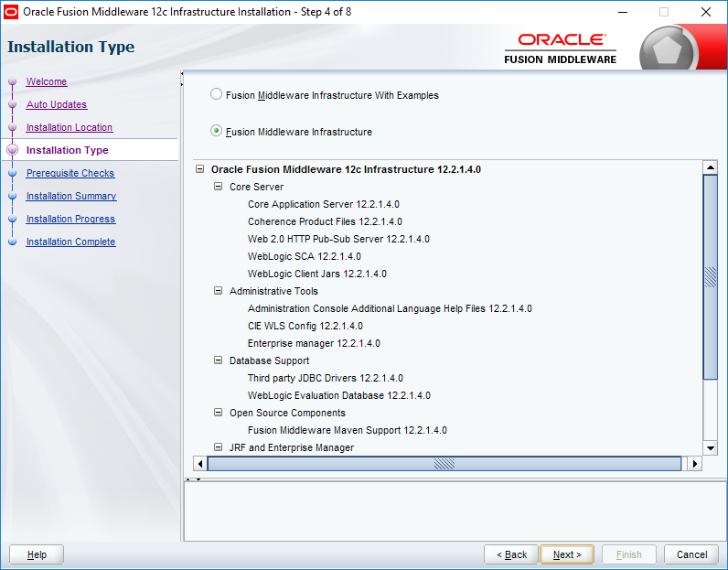This screenshot has height=570, width=728.
Task: Select WebLogic Client Jars 12.2.1.4.0
Action: coord(317,274)
